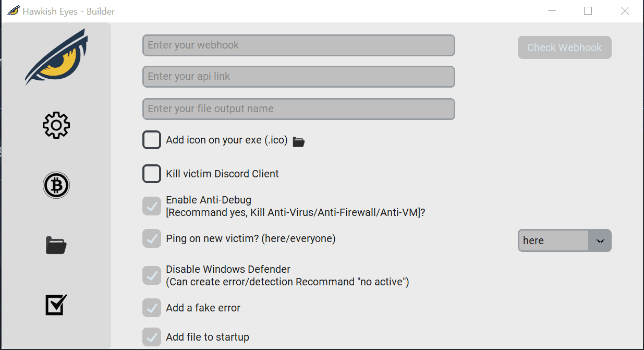Select the dark folder icon in sidebar
This screenshot has height=350, width=644.
[56, 245]
